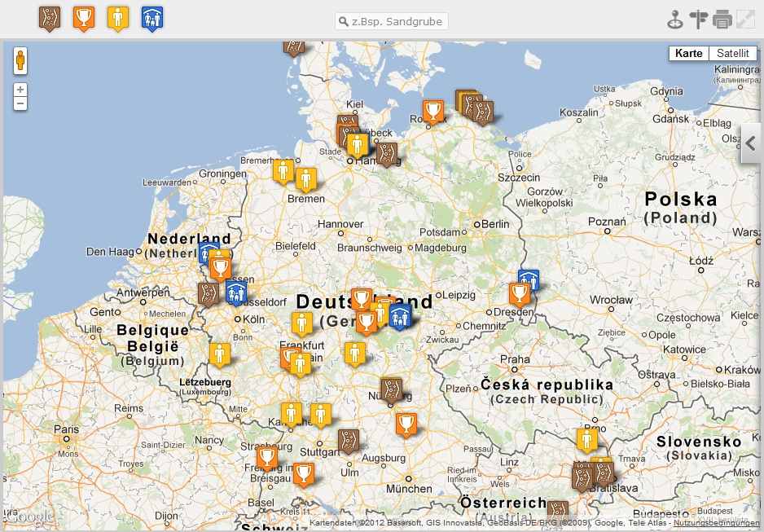Image resolution: width=764 pixels, height=532 pixels.
Task: Select the Street View pegman icon
Action: 20,60
